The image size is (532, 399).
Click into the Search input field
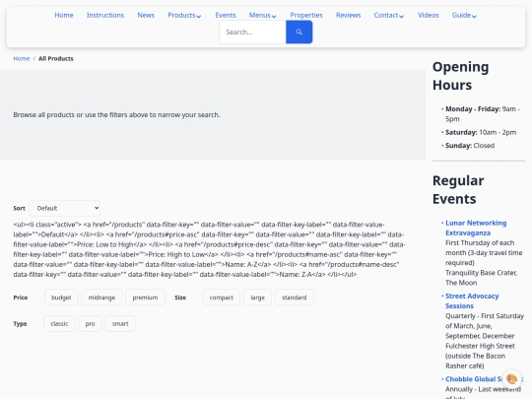pyautogui.click(x=252, y=32)
